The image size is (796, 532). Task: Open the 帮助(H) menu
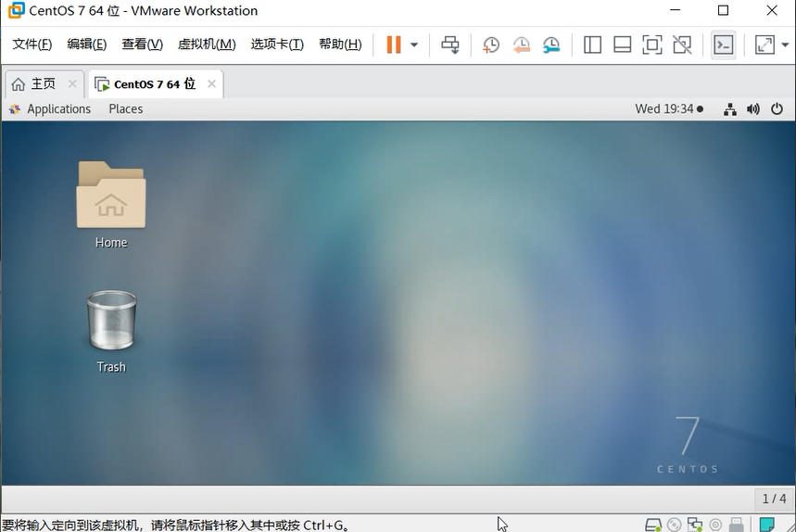click(x=340, y=44)
